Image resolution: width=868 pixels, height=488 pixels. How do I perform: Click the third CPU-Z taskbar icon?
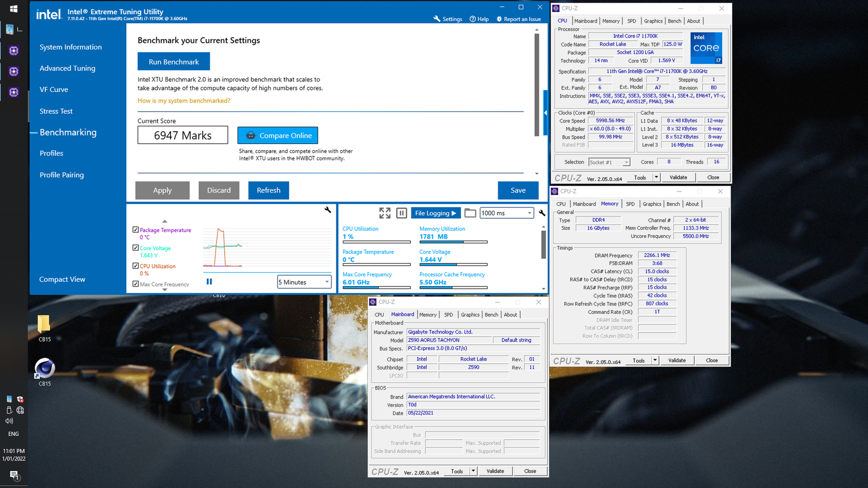point(14,92)
